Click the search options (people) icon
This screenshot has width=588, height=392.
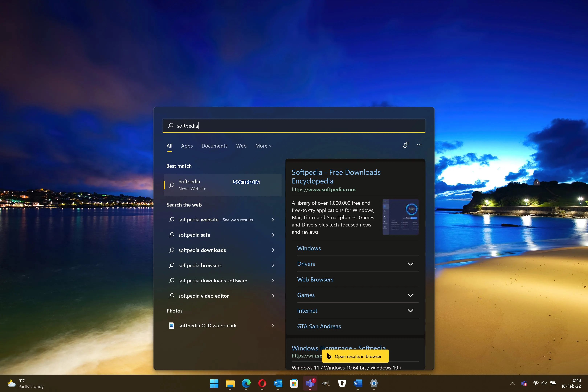pyautogui.click(x=406, y=145)
